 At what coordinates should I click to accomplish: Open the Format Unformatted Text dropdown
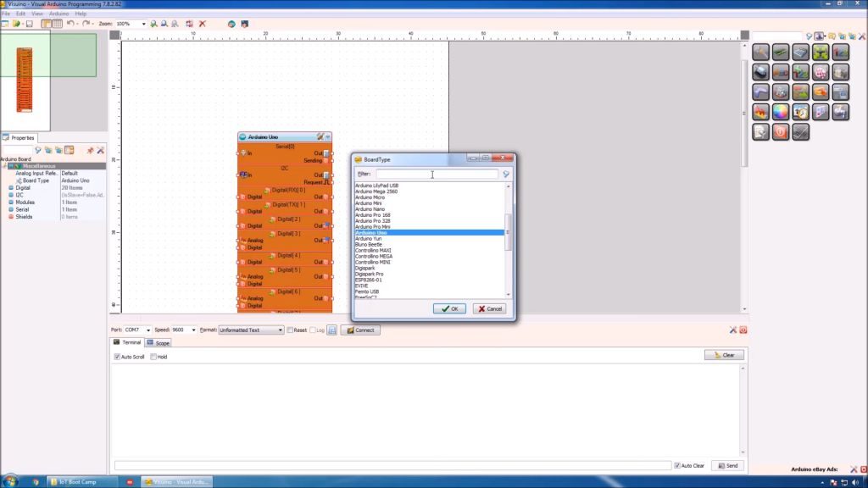[x=280, y=330]
